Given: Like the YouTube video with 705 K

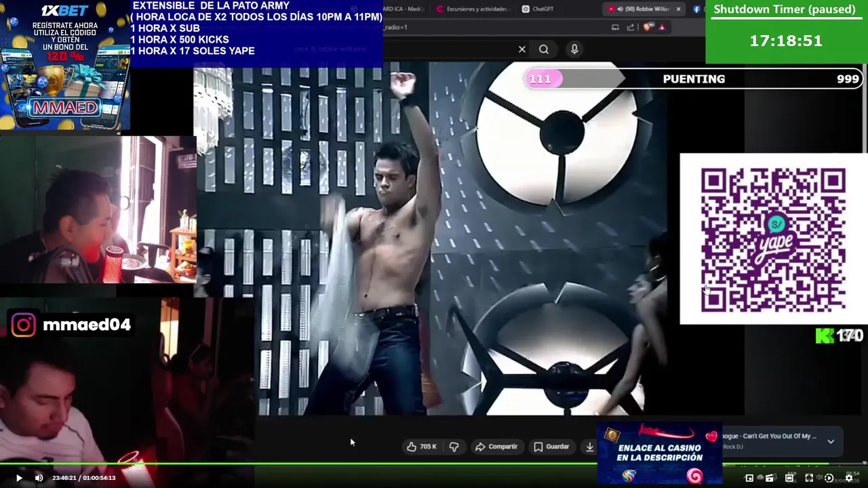Looking at the screenshot, I should pos(421,447).
